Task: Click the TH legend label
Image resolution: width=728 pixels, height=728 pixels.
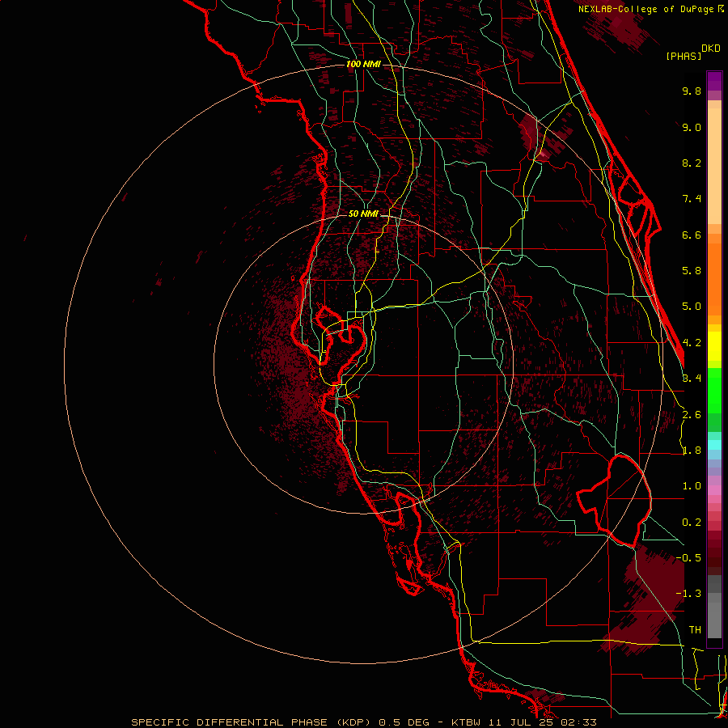Action: [x=695, y=630]
